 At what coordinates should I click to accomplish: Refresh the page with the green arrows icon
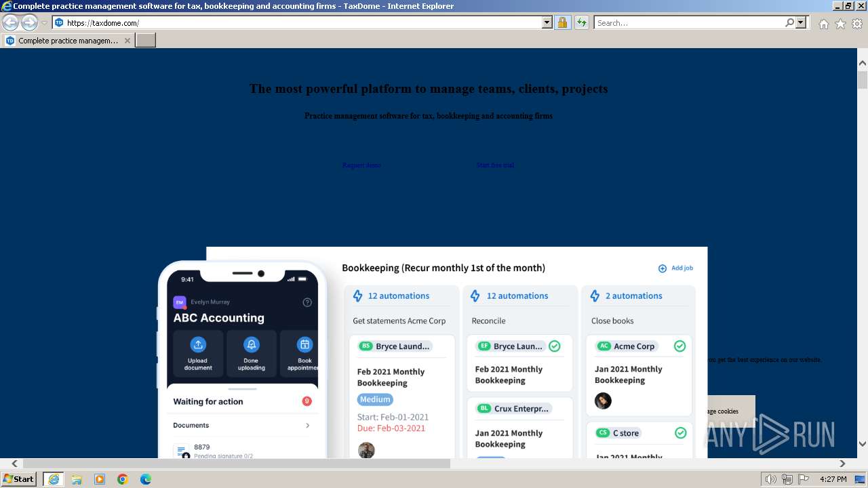582,22
